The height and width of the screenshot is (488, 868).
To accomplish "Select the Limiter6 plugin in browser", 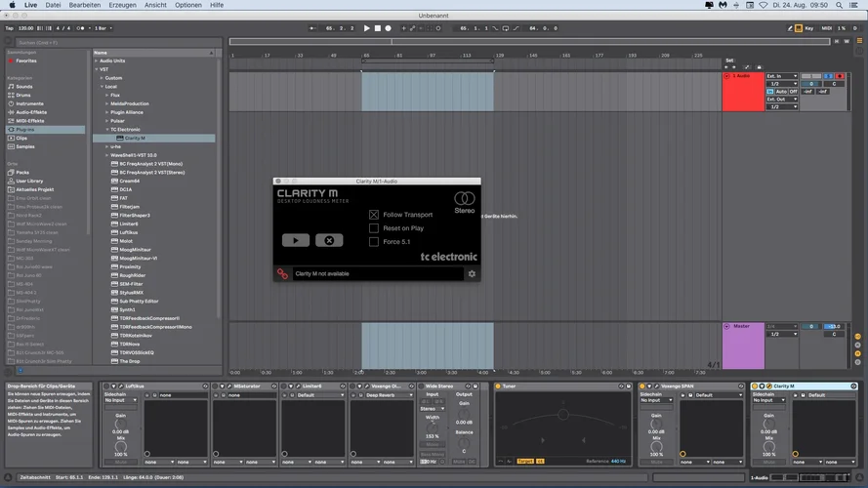I will coord(130,224).
